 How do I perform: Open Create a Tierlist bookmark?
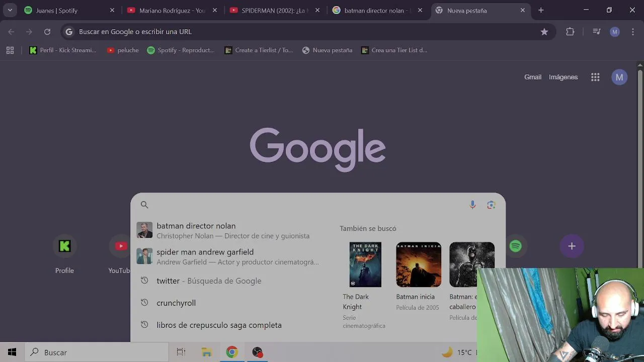259,50
